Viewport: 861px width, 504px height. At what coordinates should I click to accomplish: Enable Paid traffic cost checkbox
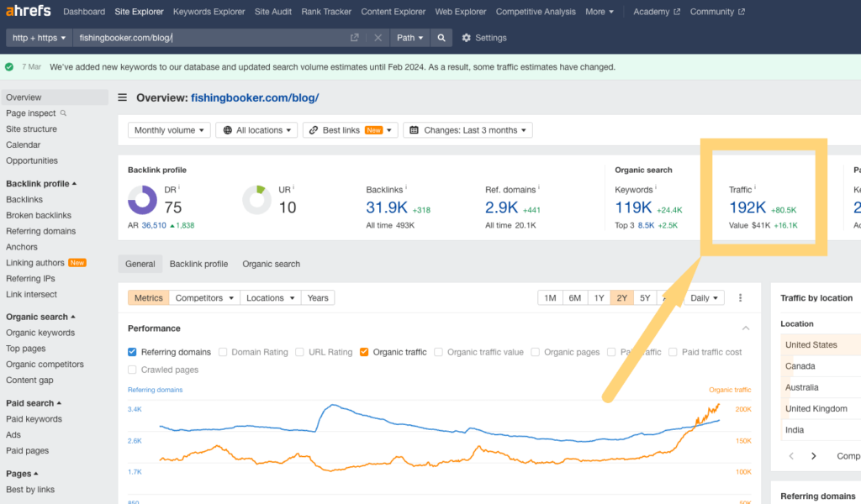pyautogui.click(x=673, y=352)
